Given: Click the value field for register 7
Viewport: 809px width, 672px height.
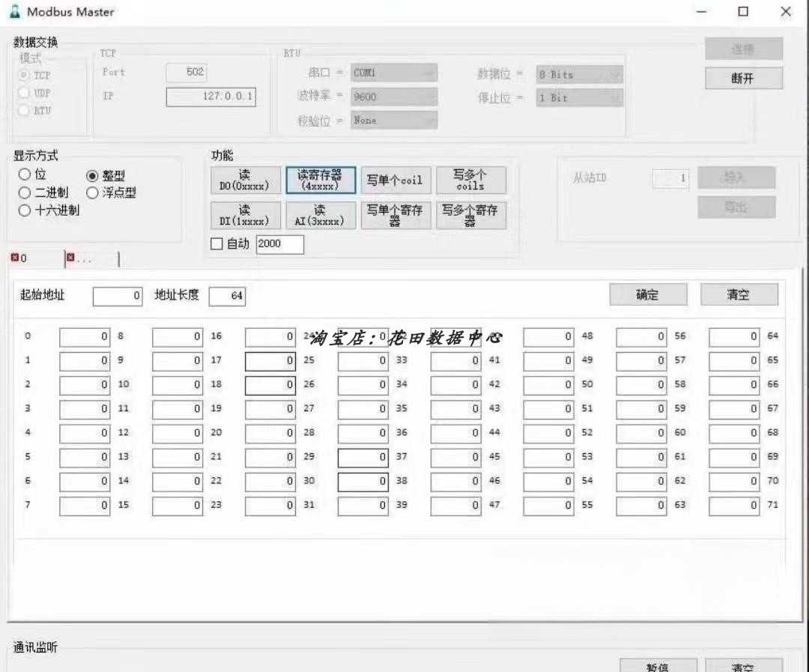Looking at the screenshot, I should click(x=85, y=506).
